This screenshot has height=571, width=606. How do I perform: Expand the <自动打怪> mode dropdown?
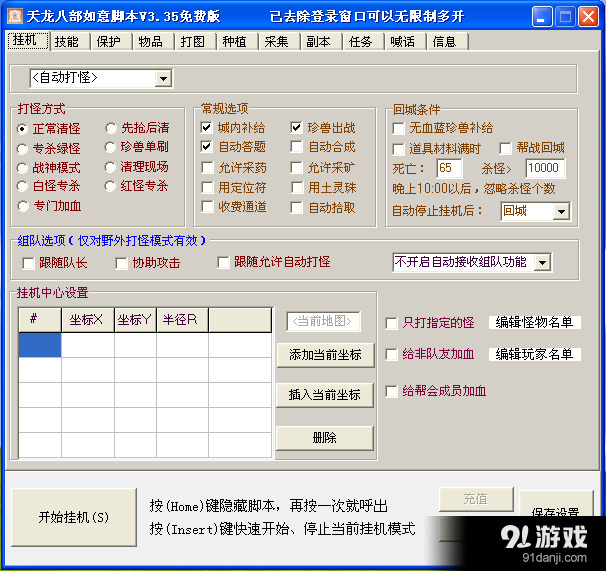[164, 78]
